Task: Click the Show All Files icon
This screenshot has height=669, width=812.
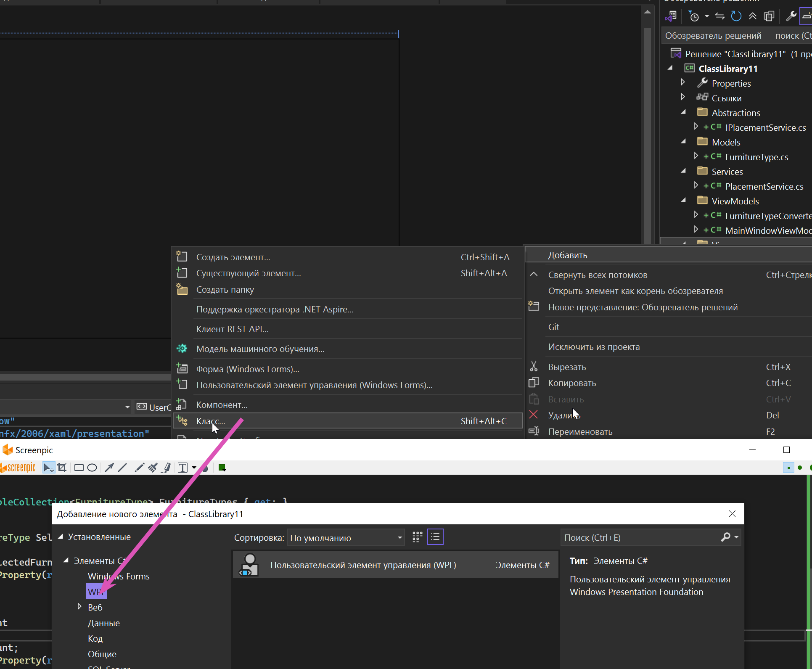Action: [x=769, y=16]
